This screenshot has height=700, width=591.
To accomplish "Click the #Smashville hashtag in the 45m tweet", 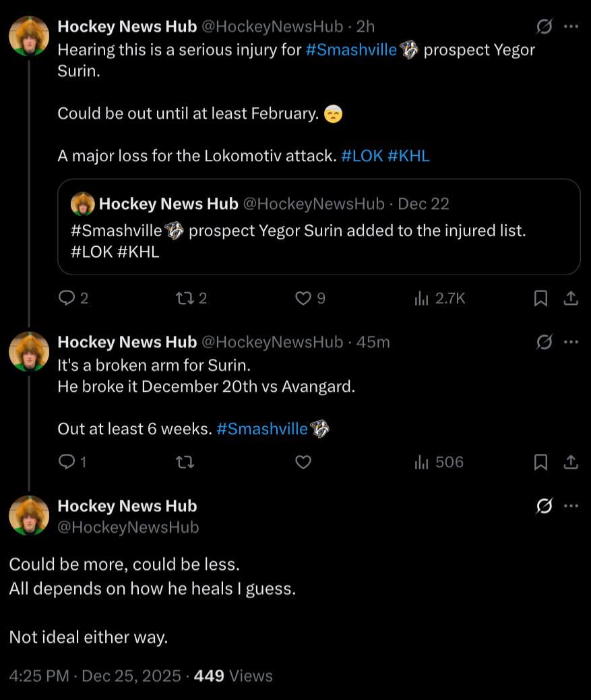I will 262,429.
